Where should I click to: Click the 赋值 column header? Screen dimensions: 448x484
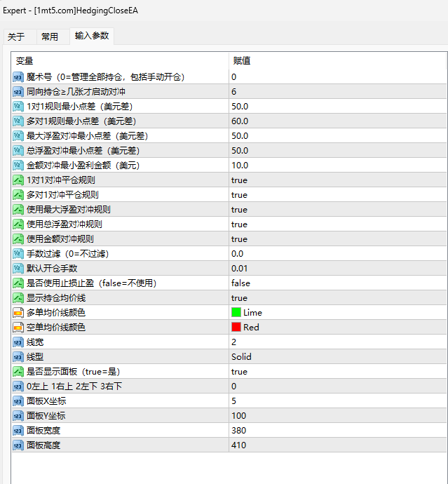(242, 61)
